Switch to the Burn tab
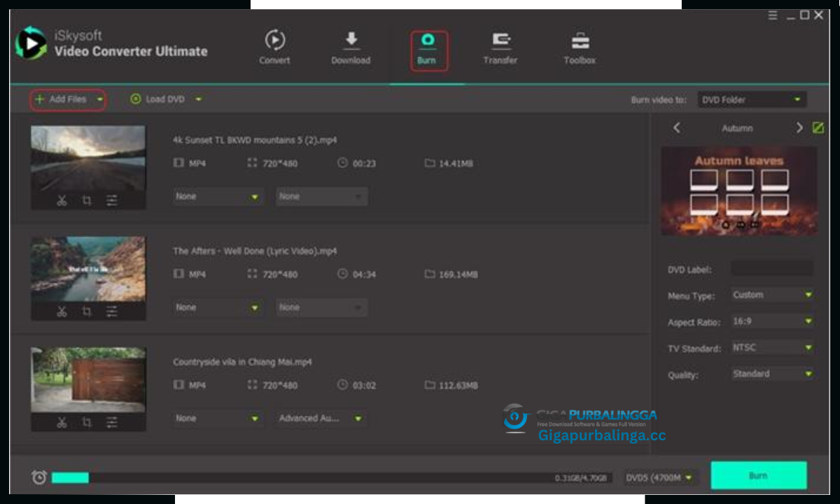Screen dimensions: 840x504 click(428, 50)
